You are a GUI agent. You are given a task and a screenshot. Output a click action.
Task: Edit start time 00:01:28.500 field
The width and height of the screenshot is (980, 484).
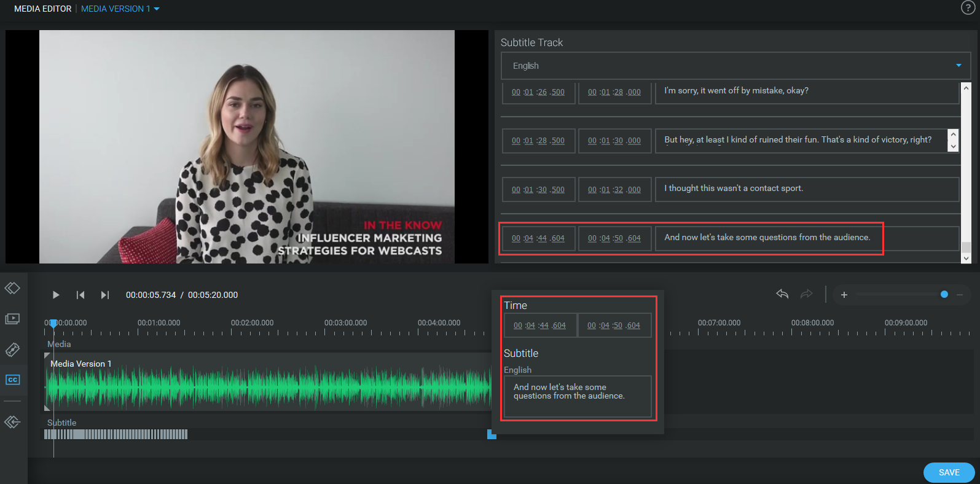click(538, 141)
